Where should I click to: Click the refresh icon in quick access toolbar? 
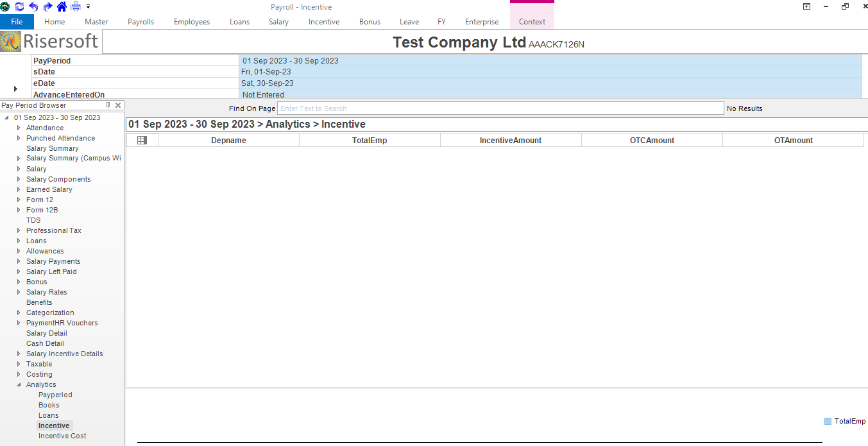tap(19, 6)
